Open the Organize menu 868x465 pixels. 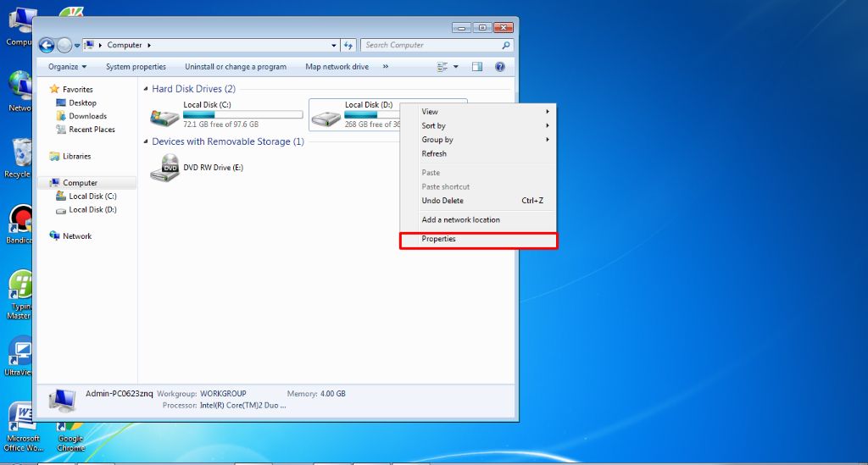pyautogui.click(x=68, y=67)
